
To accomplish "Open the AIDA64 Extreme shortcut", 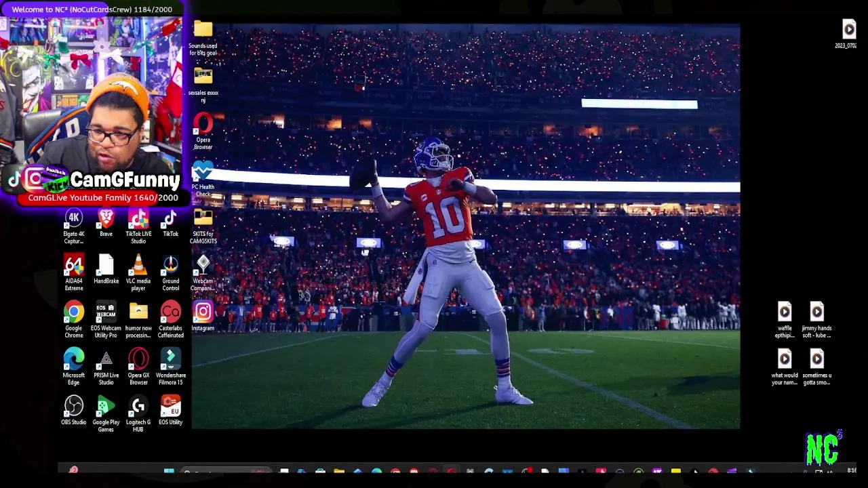I will click(74, 274).
